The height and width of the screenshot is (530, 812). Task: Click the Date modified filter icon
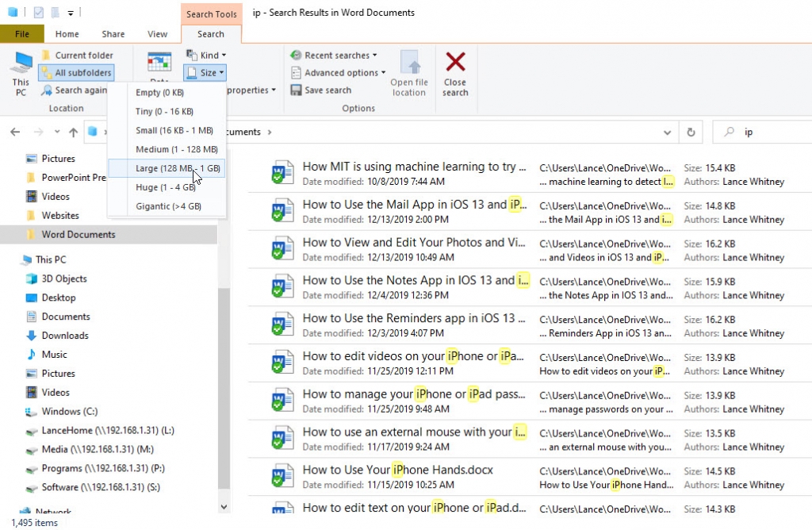(159, 63)
